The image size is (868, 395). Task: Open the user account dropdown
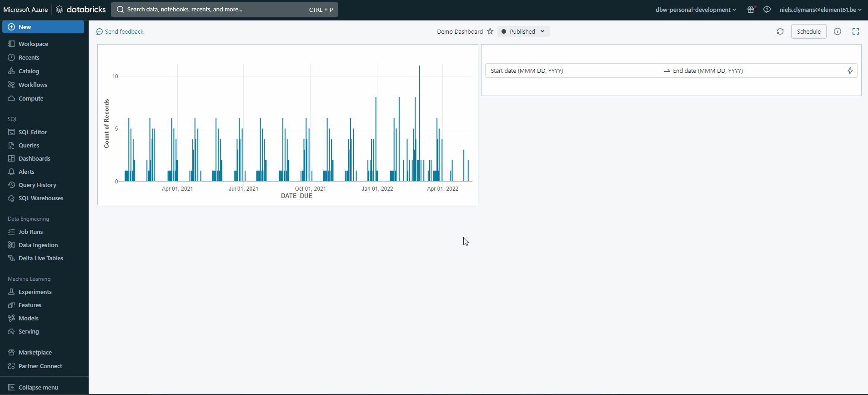coord(820,10)
